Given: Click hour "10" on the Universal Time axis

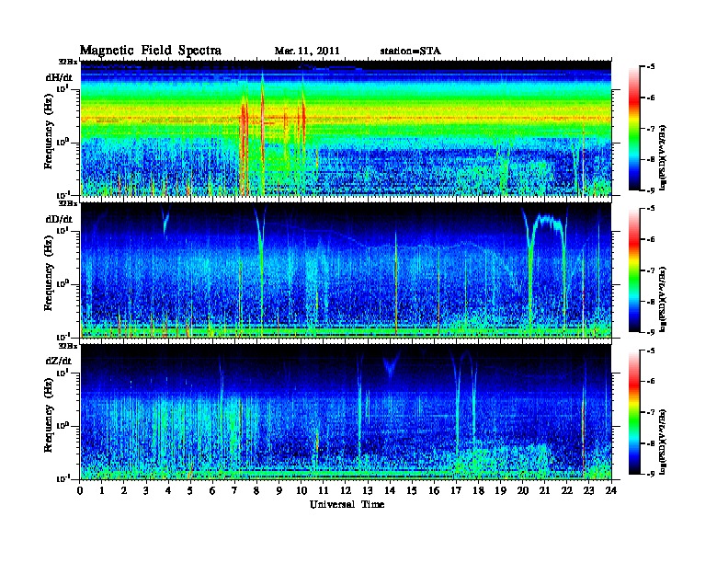Looking at the screenshot, I should (301, 490).
